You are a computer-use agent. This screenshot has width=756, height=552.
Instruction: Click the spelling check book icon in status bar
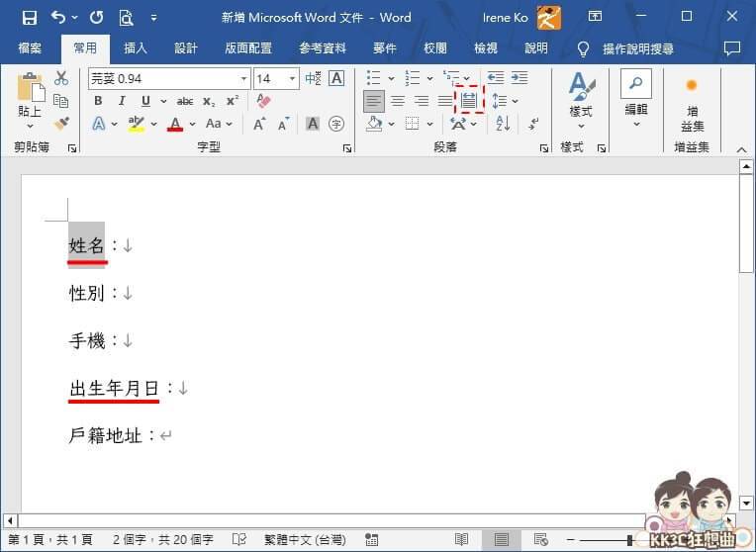[x=239, y=539]
